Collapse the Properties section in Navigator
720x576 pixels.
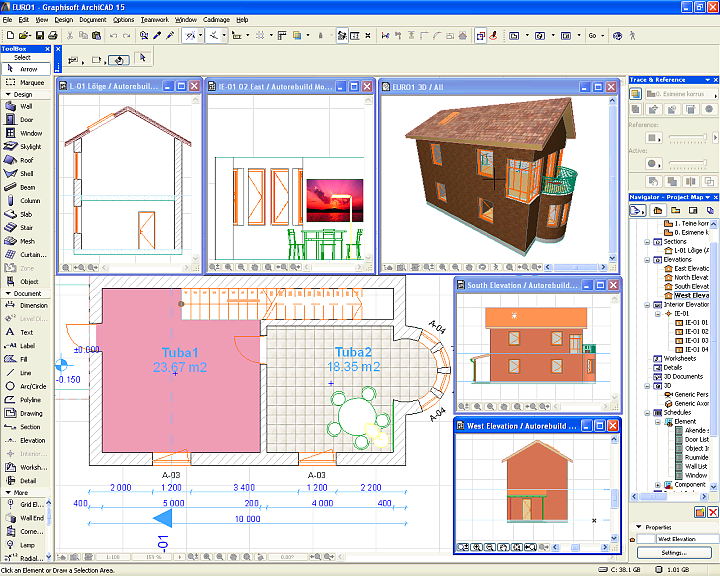pyautogui.click(x=638, y=527)
